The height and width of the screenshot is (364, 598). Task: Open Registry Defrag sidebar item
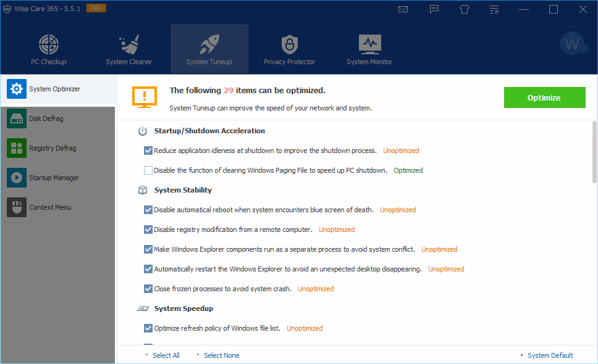coord(58,148)
